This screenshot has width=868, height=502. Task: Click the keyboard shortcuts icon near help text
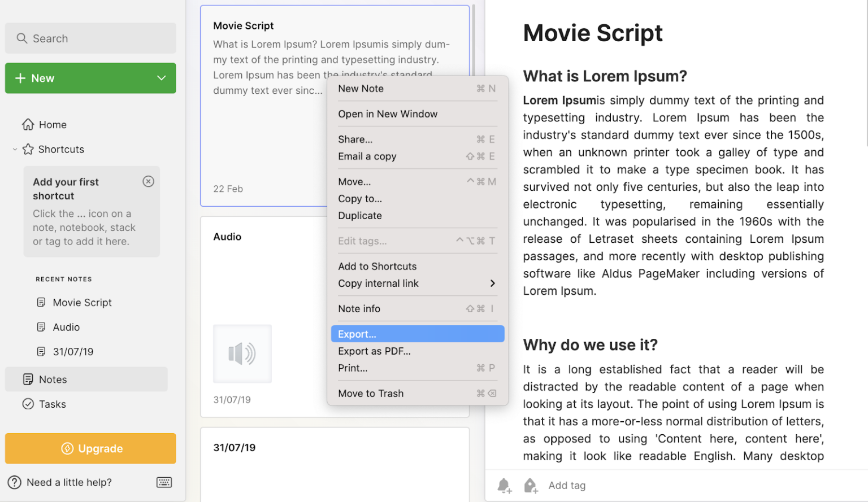coord(163,482)
